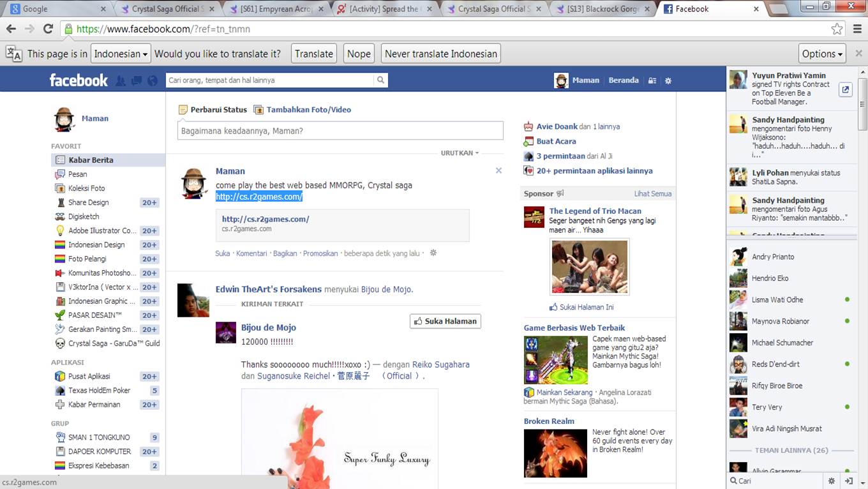
Task: Open Pesan in the left sidebar
Action: [77, 174]
